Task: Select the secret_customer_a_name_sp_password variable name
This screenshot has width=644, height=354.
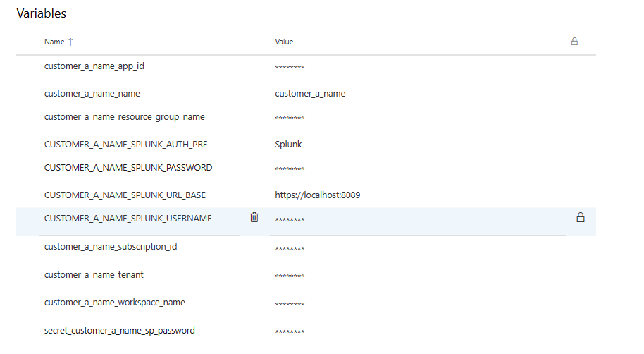Action: (119, 330)
